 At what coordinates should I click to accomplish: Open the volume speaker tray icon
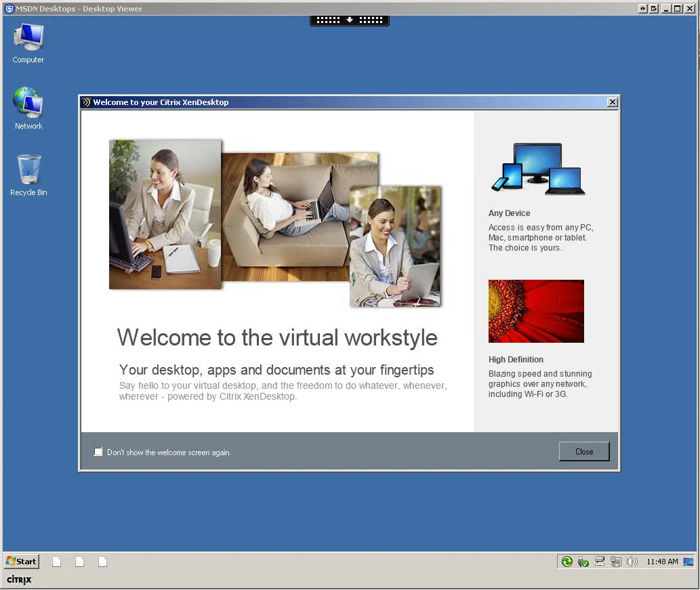pos(632,562)
